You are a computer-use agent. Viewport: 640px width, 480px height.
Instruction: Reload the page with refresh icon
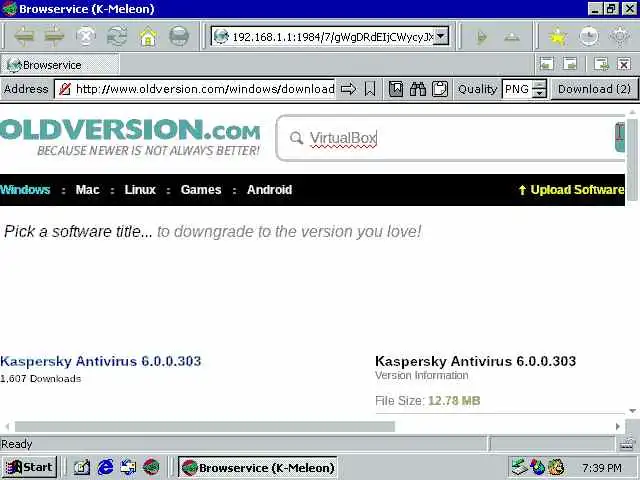tap(117, 37)
